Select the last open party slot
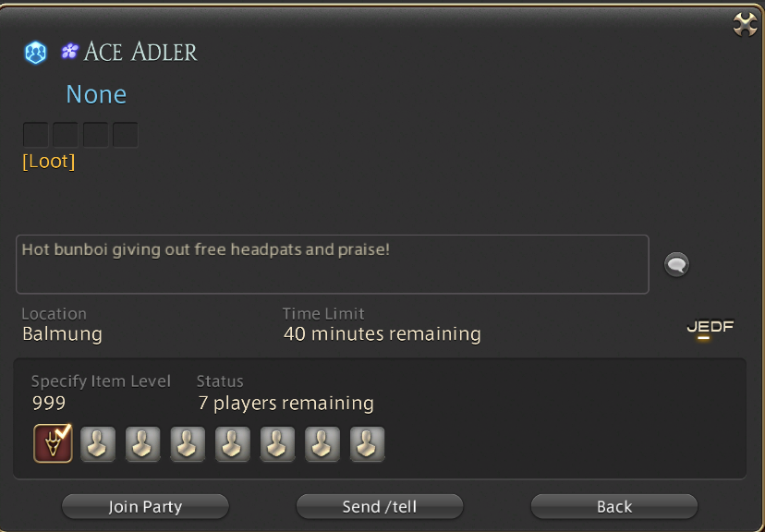 pyautogui.click(x=368, y=443)
